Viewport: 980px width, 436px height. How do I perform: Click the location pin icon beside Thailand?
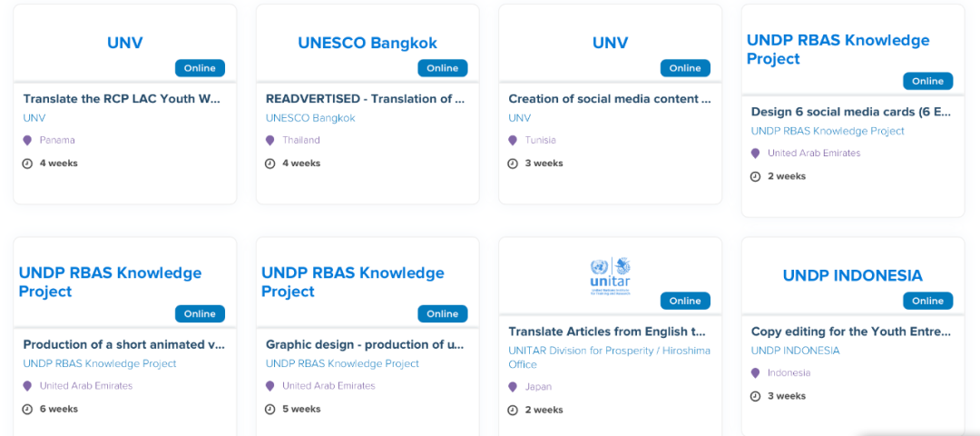click(x=269, y=141)
